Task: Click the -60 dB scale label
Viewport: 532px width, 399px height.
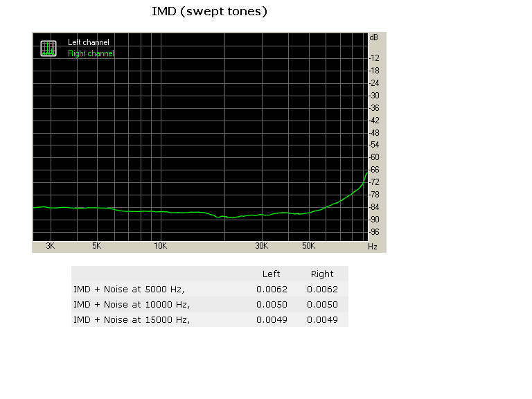Action: coord(374,157)
